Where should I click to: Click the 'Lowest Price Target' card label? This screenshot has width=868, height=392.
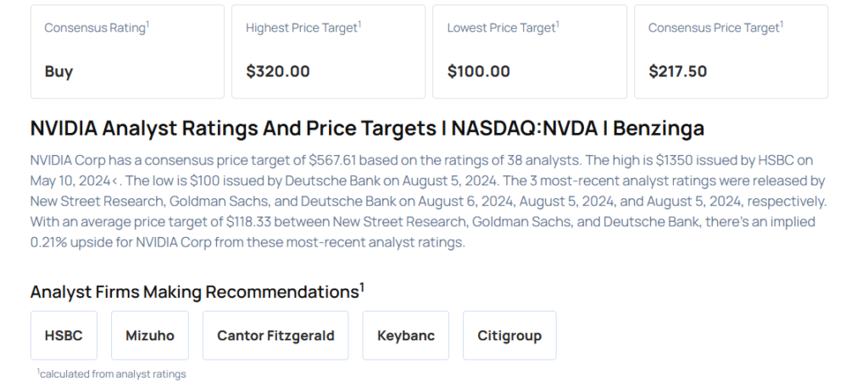pos(503,28)
